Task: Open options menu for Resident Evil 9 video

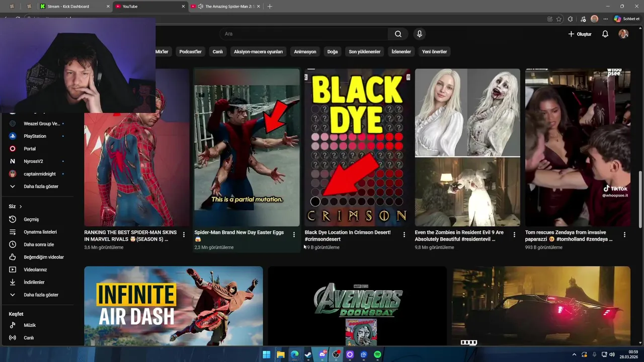Action: pos(514,235)
